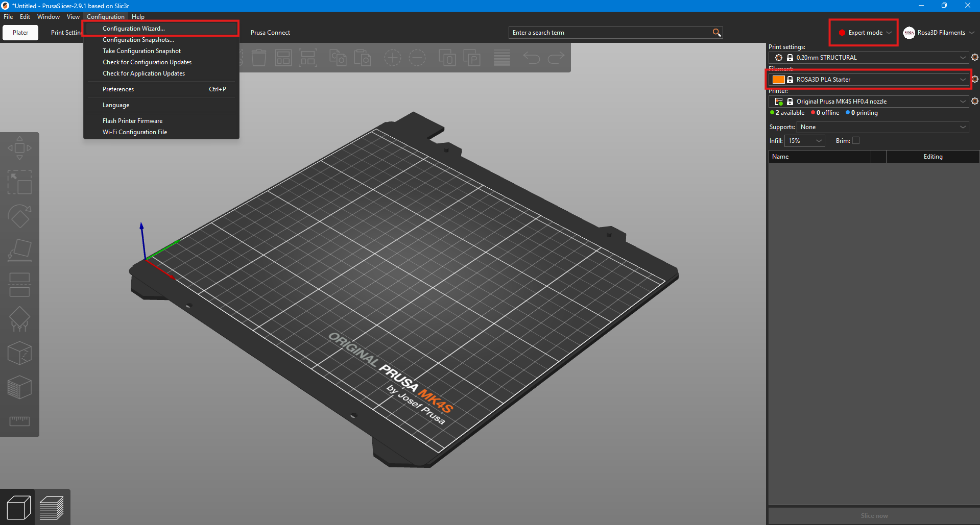Open Preferences from the menu
The width and height of the screenshot is (980, 525).
[x=161, y=89]
